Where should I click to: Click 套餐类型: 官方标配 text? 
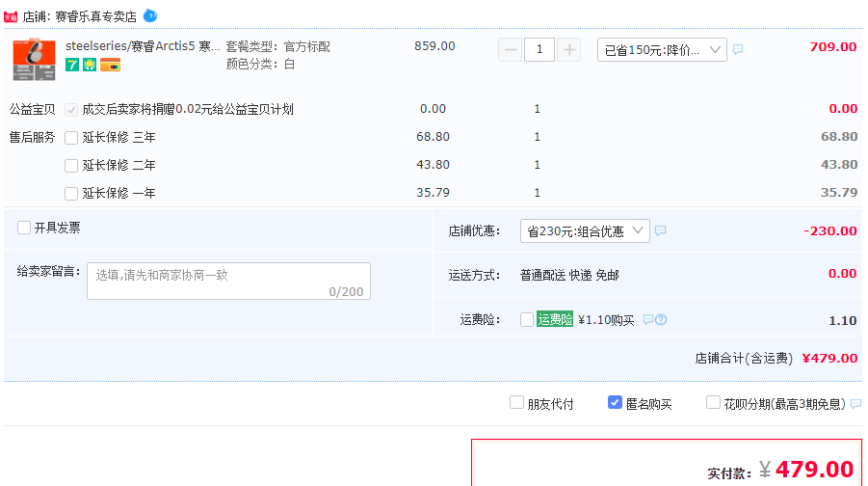[277, 46]
